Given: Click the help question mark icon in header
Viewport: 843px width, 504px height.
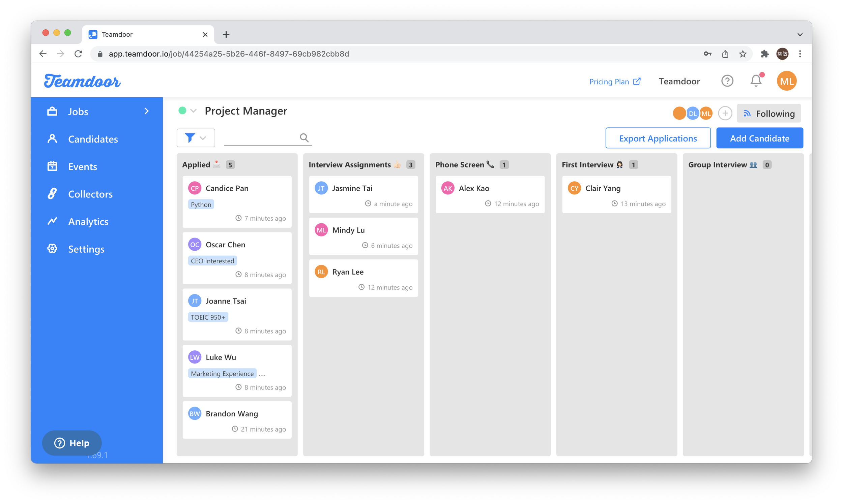Looking at the screenshot, I should click(727, 81).
